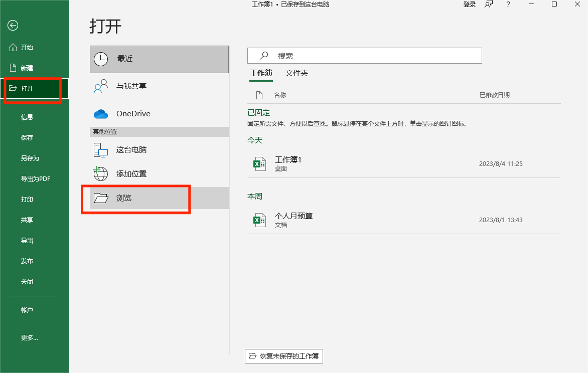The height and width of the screenshot is (373, 588).
Task: Click the 添加位置 (Add a Place) icon
Action: pos(100,173)
